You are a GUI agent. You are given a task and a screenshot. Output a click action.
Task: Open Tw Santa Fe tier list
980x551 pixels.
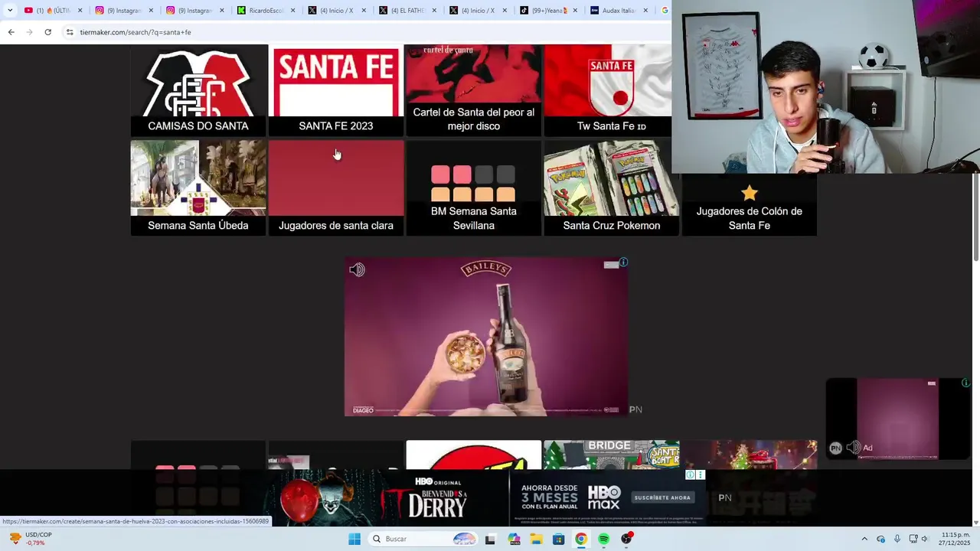tap(608, 90)
